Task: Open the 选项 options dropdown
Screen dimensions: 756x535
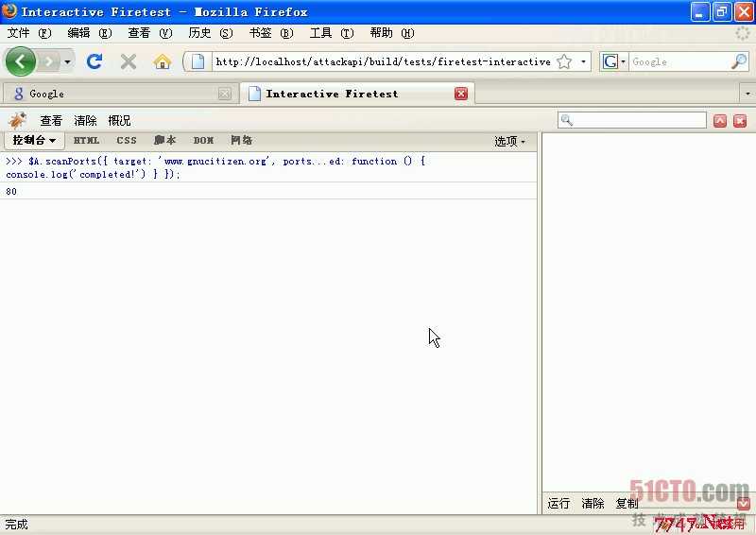Action: click(x=509, y=141)
